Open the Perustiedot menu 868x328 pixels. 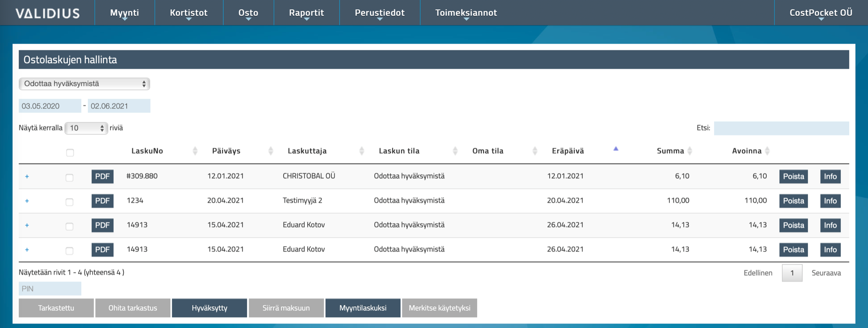[380, 13]
